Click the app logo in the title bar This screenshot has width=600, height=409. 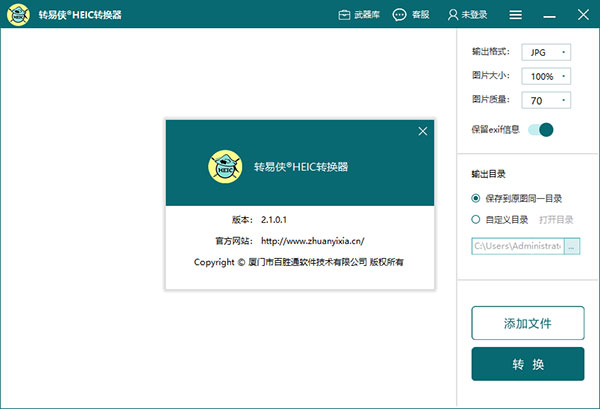(18, 15)
